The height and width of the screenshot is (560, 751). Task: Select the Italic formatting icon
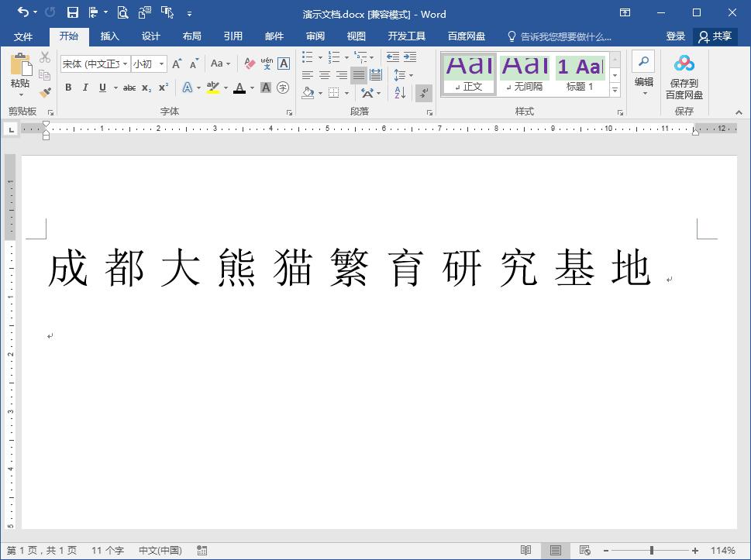pyautogui.click(x=84, y=88)
